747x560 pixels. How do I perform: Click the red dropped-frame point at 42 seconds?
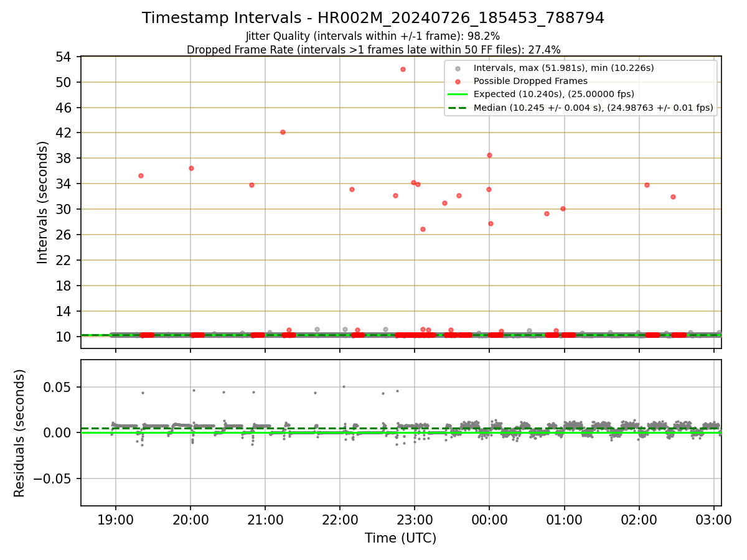283,132
